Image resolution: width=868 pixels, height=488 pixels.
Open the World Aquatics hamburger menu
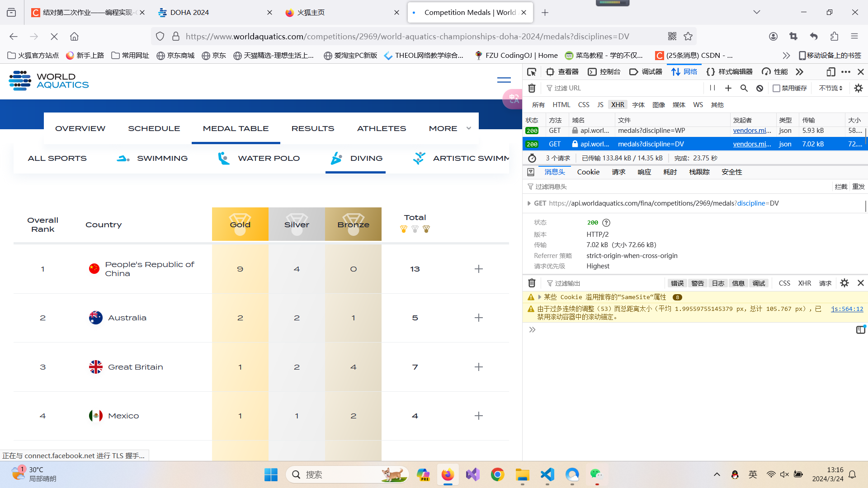pyautogui.click(x=504, y=80)
